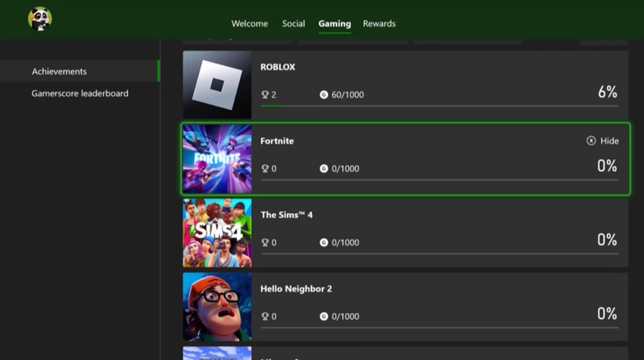Screen dimensions: 644x360
Task: Open Hello Neighbor 2 cover art
Action: (217, 307)
